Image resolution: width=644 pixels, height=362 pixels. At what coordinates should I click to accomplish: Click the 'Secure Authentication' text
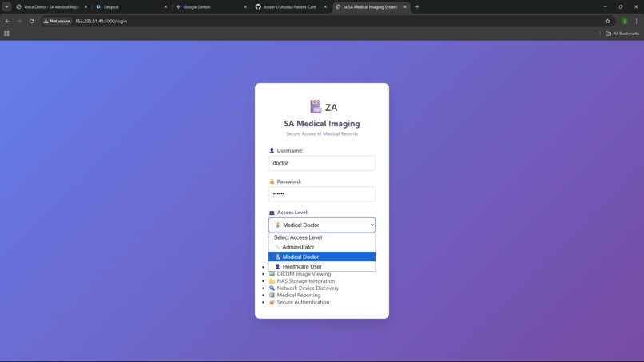[303, 302]
